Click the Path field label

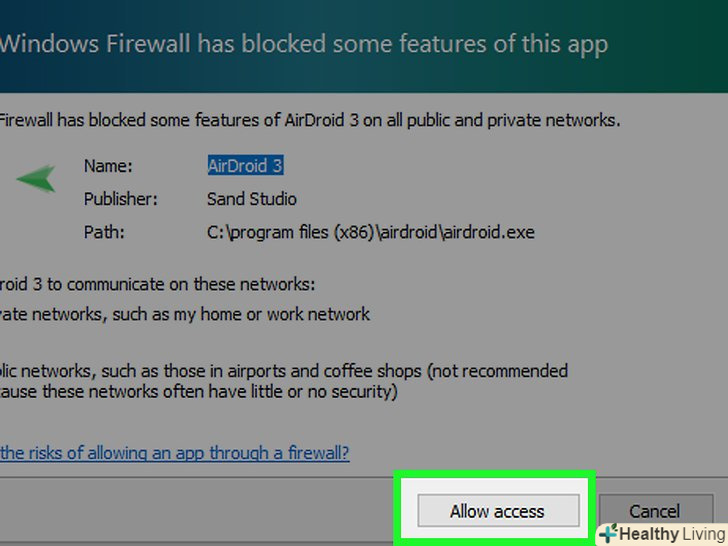click(104, 232)
